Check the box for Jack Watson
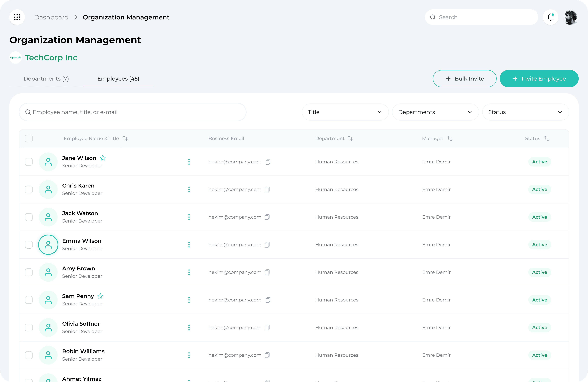Image resolution: width=588 pixels, height=382 pixels. click(x=29, y=217)
